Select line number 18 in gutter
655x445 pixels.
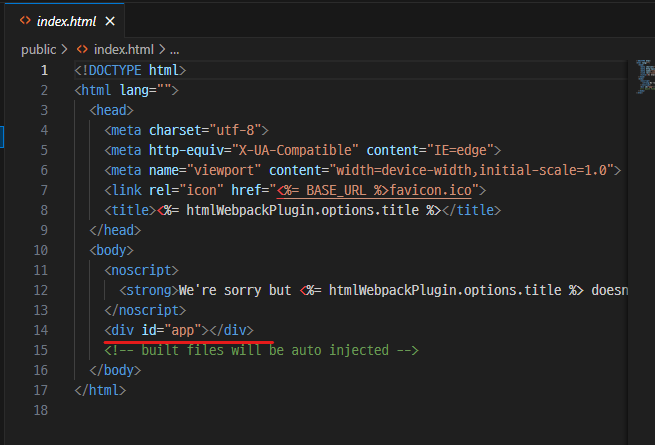(x=41, y=410)
